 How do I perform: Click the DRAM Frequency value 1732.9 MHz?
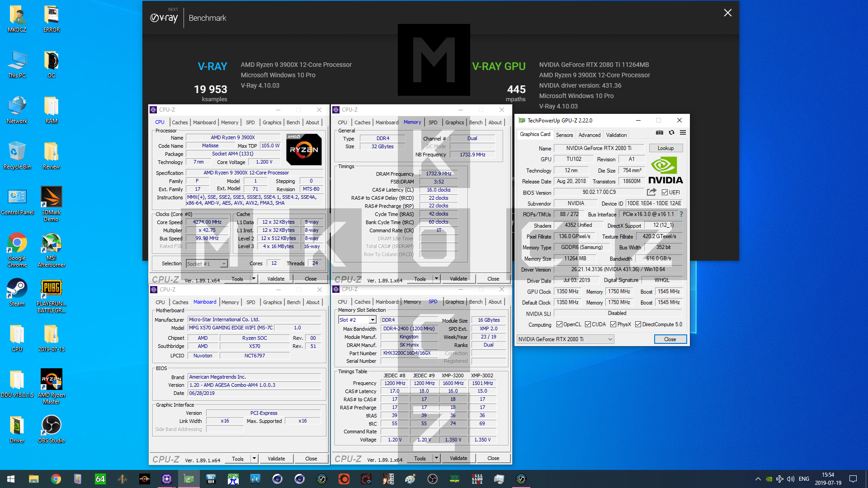[x=439, y=174]
